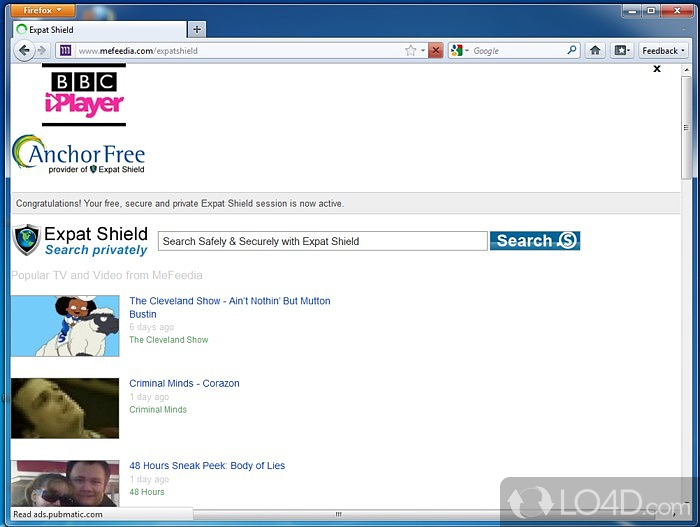Open the Google search engine selector
The image size is (700, 527).
click(460, 50)
